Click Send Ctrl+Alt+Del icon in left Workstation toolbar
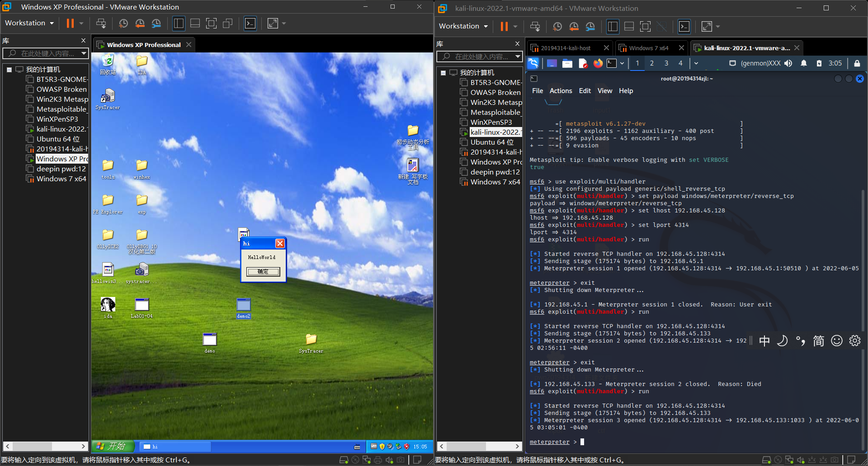868x466 pixels. 101,23
